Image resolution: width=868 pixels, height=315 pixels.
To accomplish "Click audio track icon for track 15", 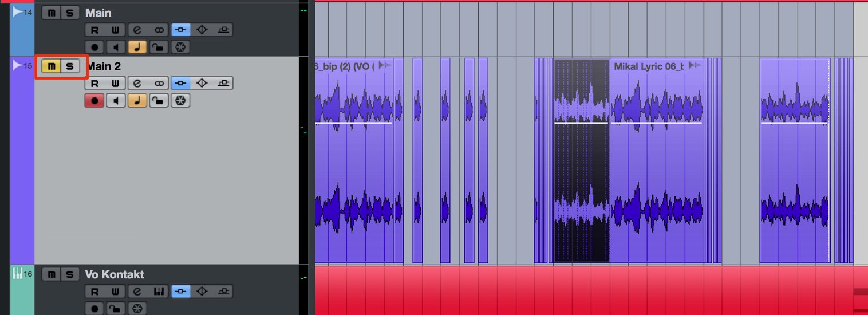I will (x=18, y=65).
